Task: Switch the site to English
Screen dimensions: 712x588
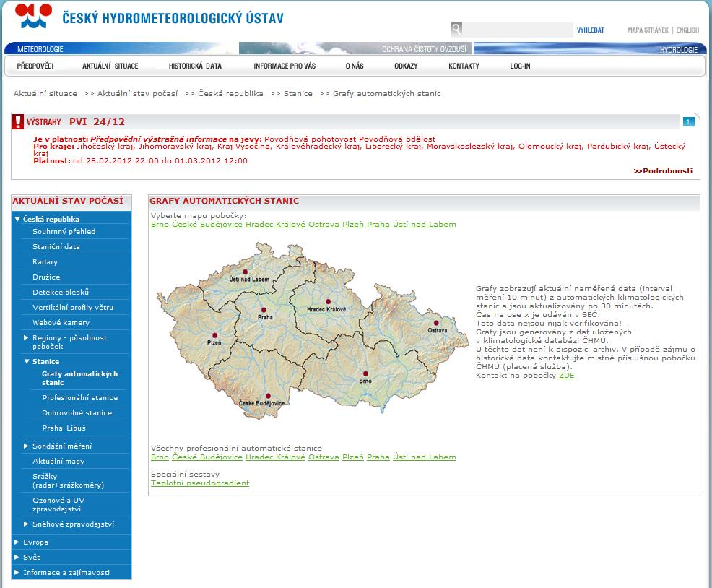Action: click(687, 30)
